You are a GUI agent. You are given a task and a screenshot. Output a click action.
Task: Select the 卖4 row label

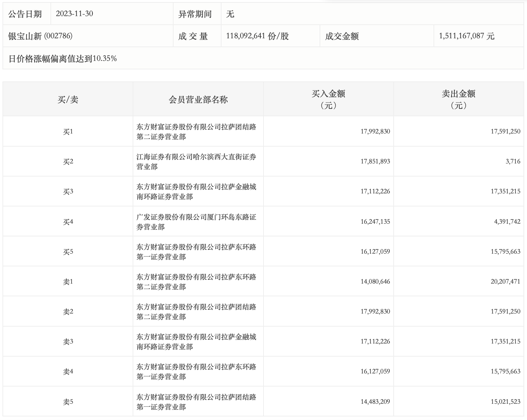(68, 372)
